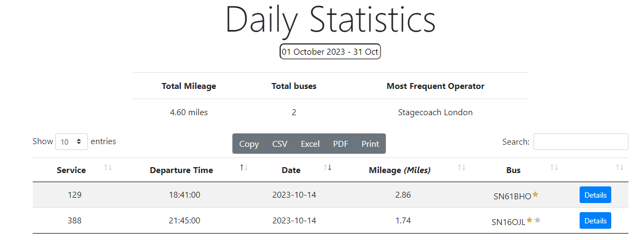Sort by Mileage column arrows
This screenshot has height=240, width=644.
tap(462, 168)
